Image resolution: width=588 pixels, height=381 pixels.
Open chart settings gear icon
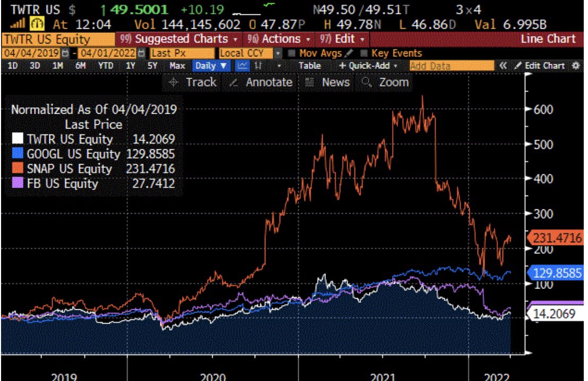click(576, 66)
